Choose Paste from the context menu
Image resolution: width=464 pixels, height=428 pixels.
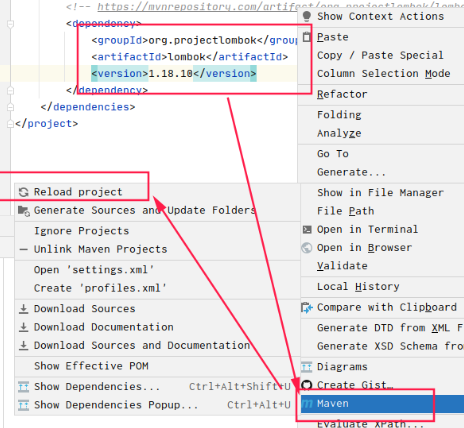click(x=381, y=37)
